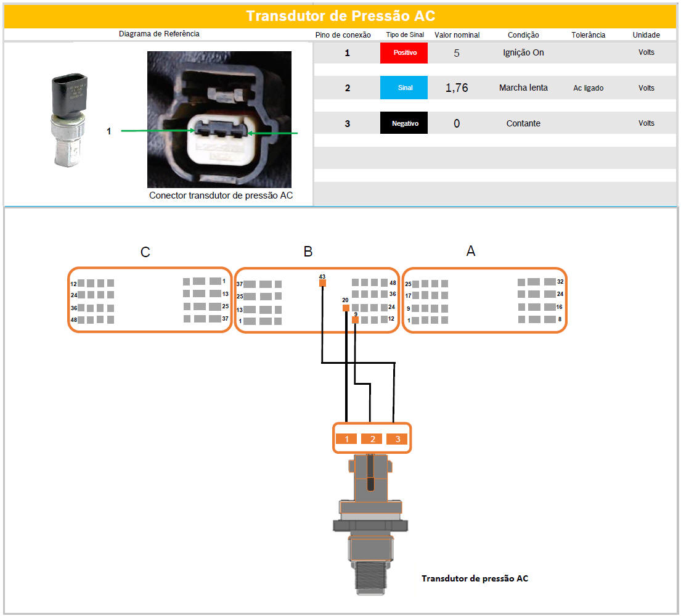Select orange pin 9 on connector B
Screen dimensions: 681x616
click(x=355, y=320)
